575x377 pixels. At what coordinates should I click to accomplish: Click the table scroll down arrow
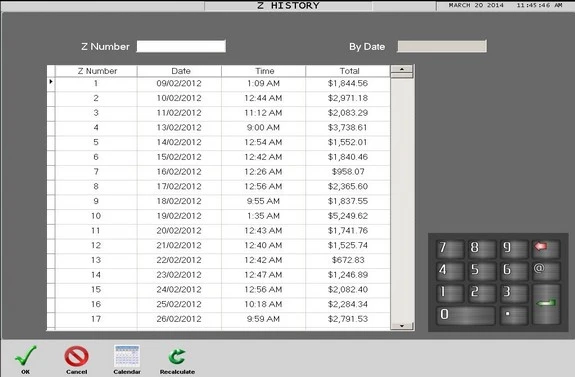click(x=402, y=326)
